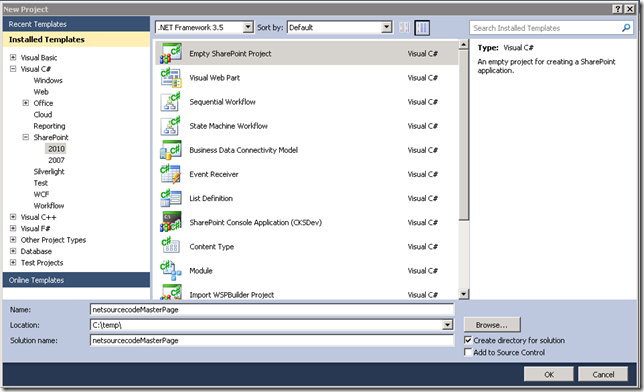
Task: Select the Silverlight category
Action: pos(49,171)
